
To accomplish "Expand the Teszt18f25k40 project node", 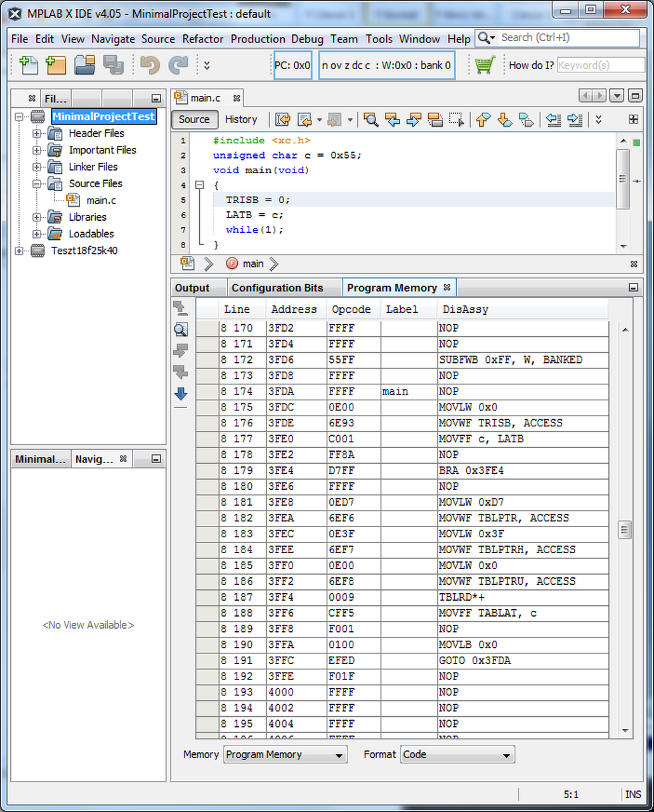I will click(x=19, y=251).
